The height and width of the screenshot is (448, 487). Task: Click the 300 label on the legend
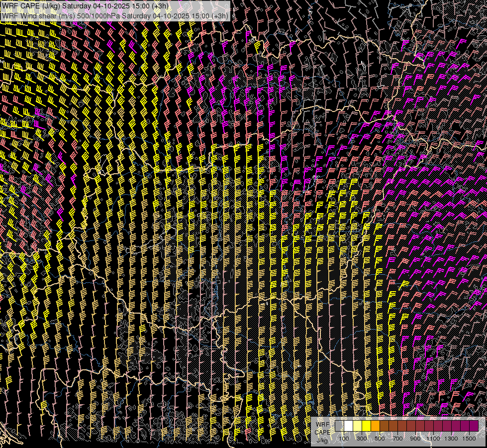(x=362, y=439)
